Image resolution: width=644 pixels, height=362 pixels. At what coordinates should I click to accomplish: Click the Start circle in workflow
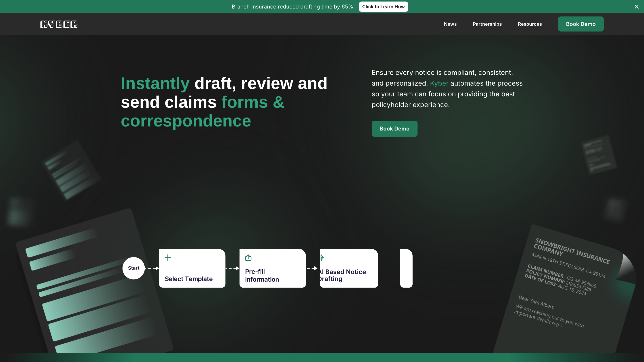[x=133, y=268]
